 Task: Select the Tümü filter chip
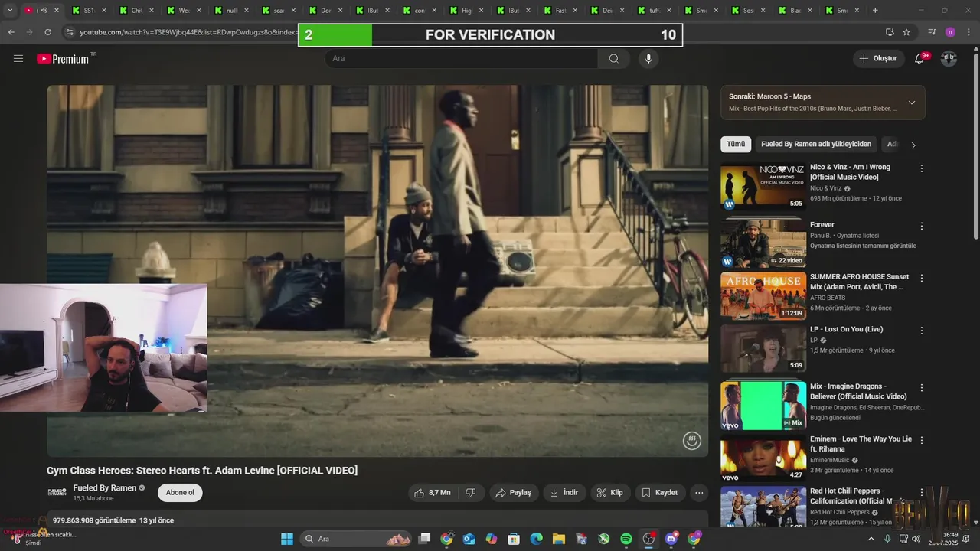736,144
